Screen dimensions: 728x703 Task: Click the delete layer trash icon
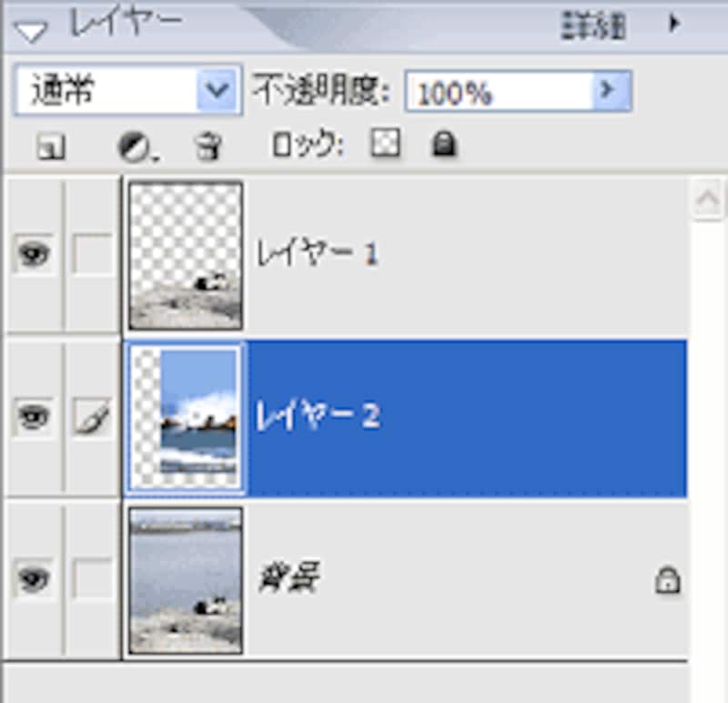point(208,147)
